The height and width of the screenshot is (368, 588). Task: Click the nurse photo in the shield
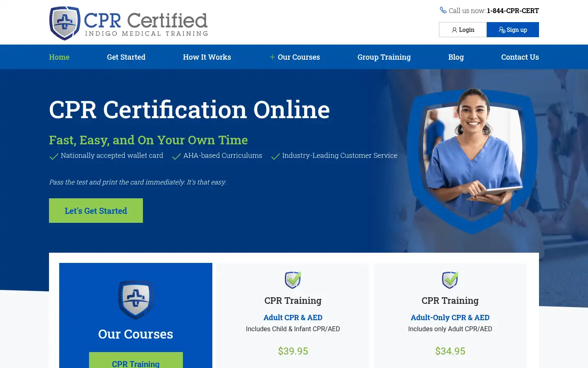coord(473,161)
